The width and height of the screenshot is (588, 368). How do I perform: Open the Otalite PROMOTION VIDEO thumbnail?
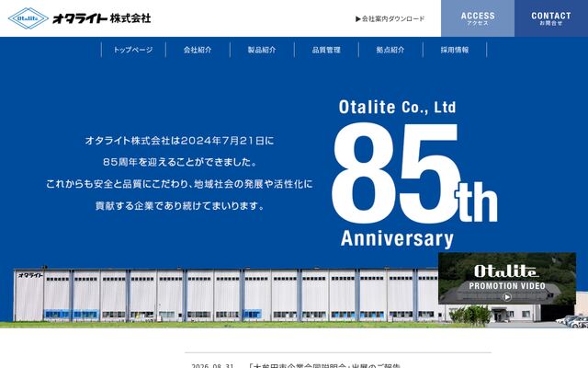point(507,278)
